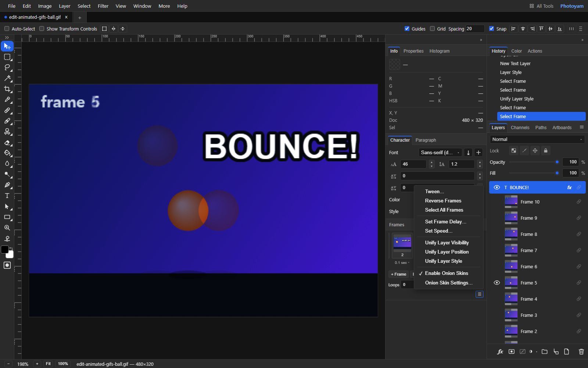Switch to the Channels tab
Image resolution: width=588 pixels, height=368 pixels.
[520, 128]
